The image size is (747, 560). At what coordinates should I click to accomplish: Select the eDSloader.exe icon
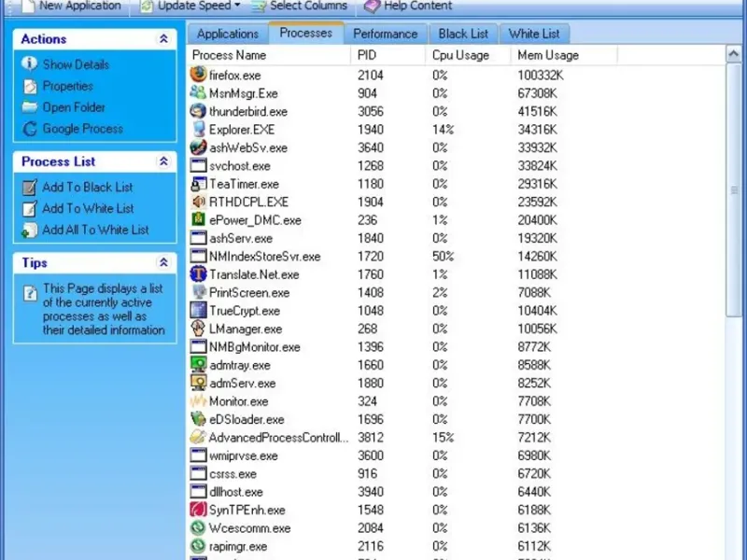coord(198,418)
